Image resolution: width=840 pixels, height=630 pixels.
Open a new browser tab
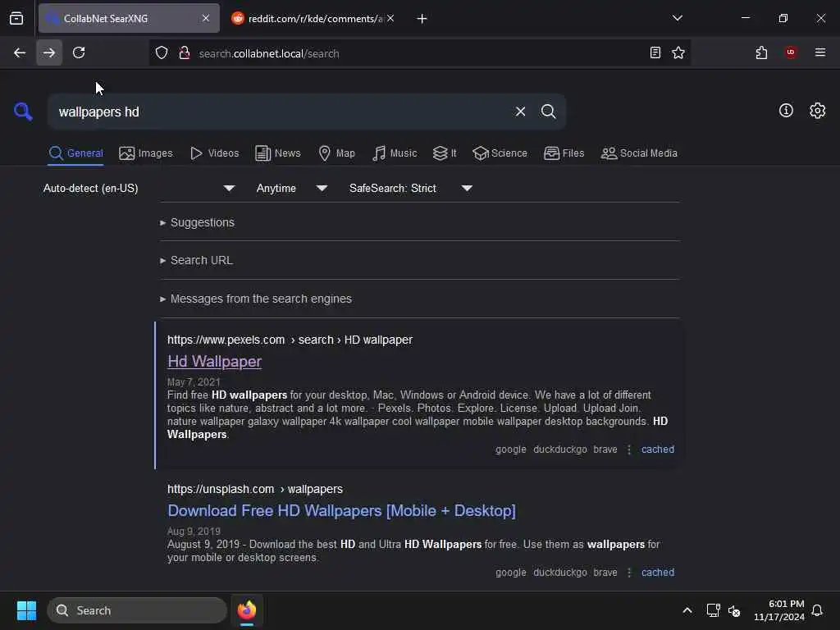click(x=422, y=19)
